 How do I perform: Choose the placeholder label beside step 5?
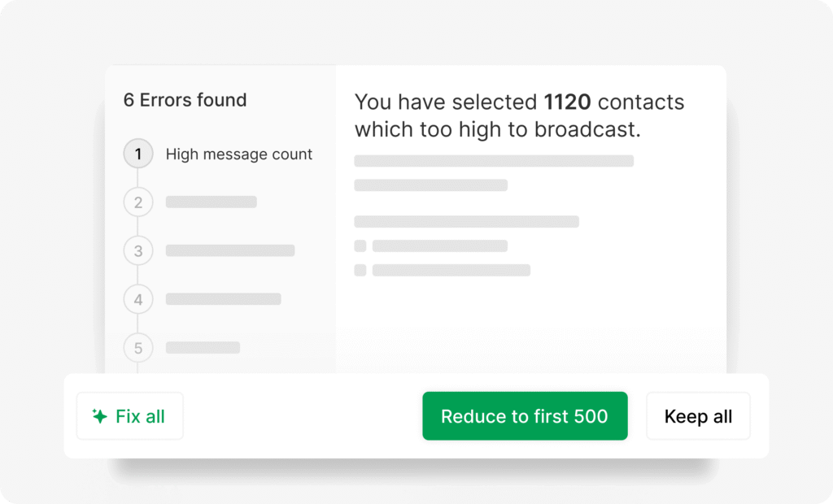tap(203, 348)
